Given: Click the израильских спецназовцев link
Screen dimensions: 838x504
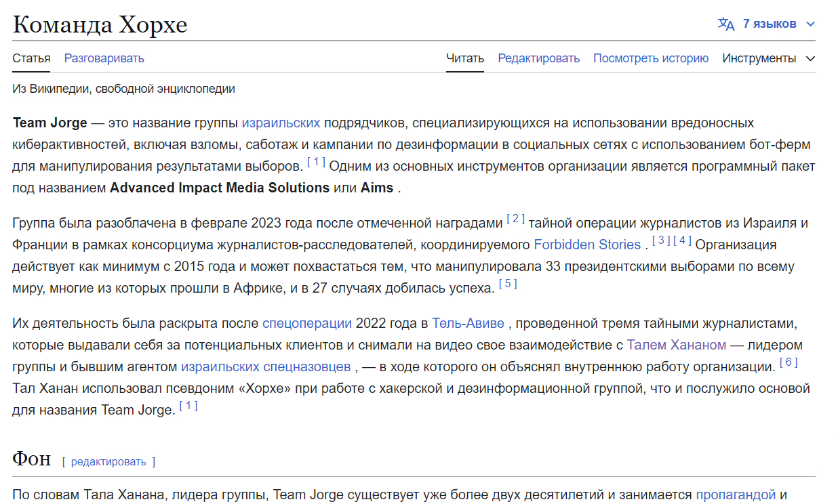Looking at the screenshot, I should 265,367.
